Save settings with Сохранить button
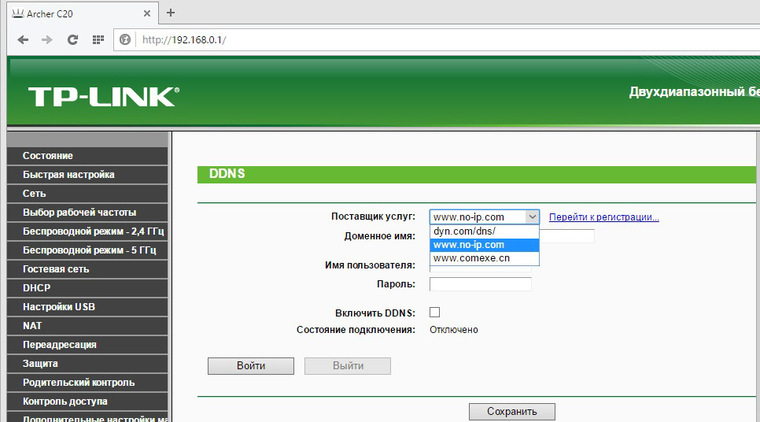760x422 pixels. 512,411
